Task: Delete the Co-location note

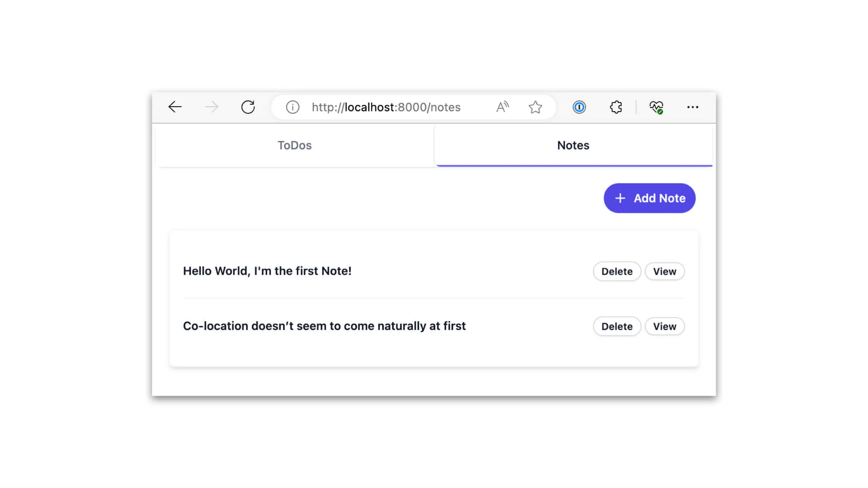Action: tap(617, 326)
